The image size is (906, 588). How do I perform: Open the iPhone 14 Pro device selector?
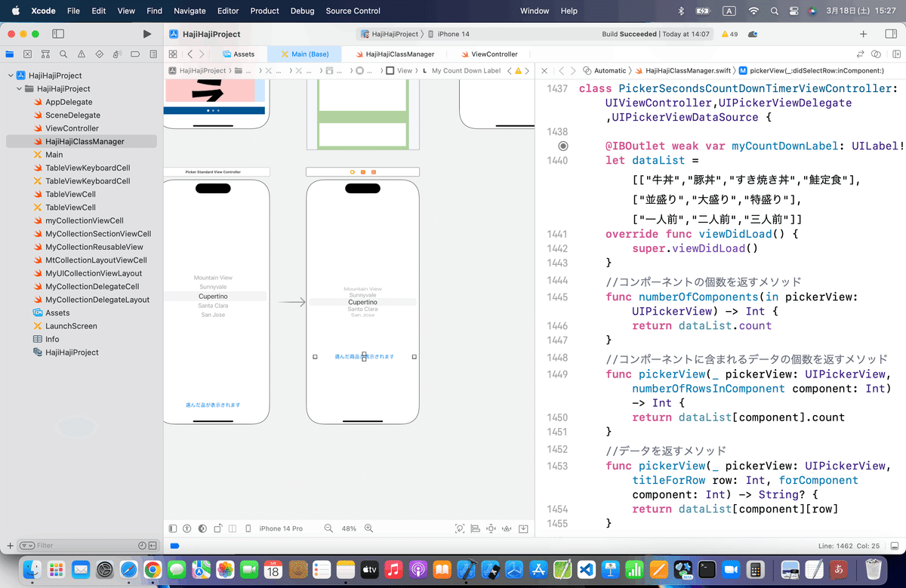point(281,528)
